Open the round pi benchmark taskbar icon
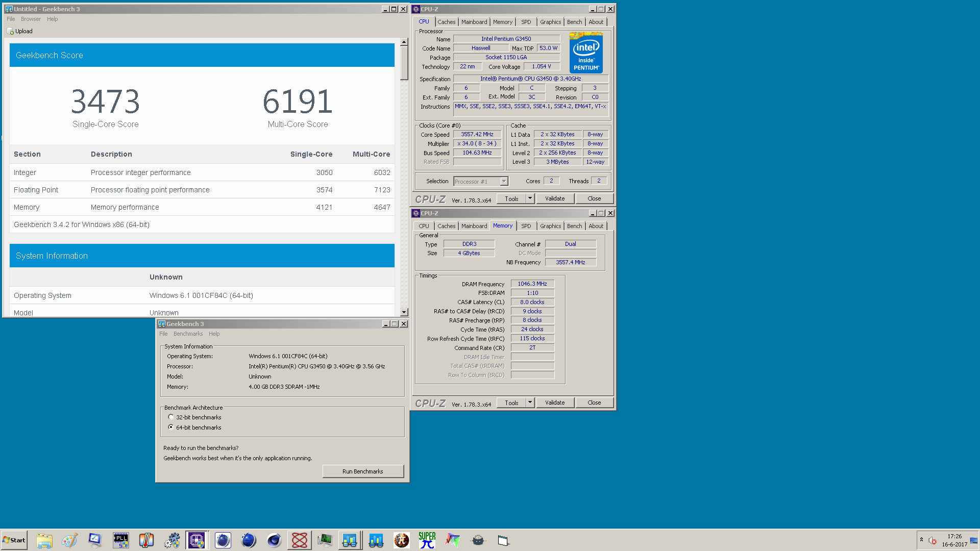Image resolution: width=980 pixels, height=551 pixels. pos(402,540)
